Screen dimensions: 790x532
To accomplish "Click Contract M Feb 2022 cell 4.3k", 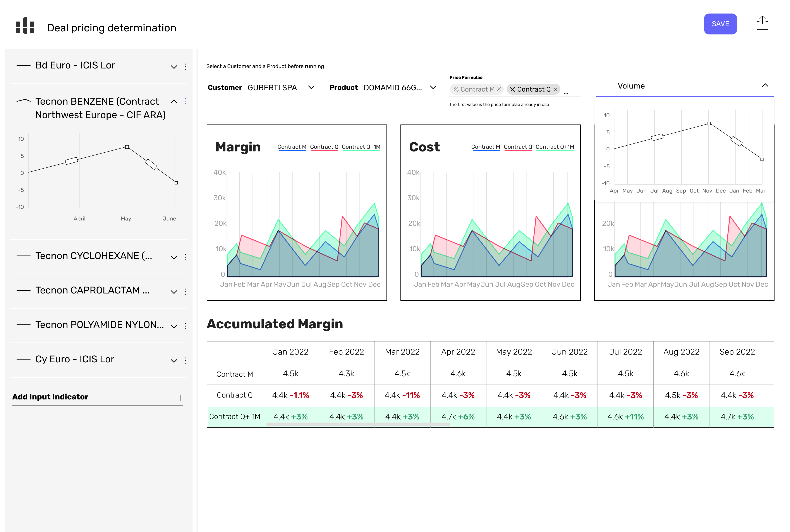I will [x=346, y=373].
